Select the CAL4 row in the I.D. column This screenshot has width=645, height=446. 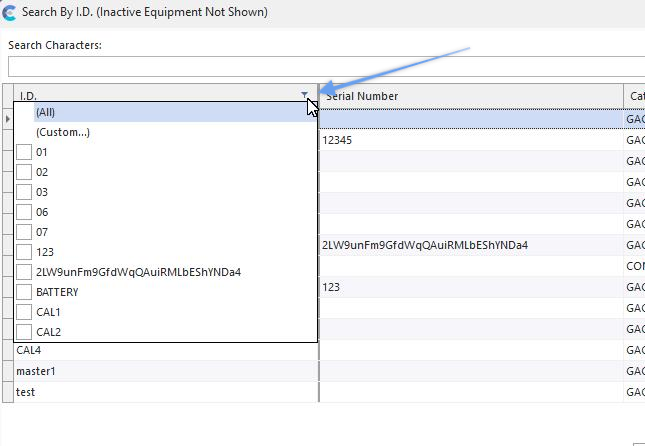tap(166, 350)
